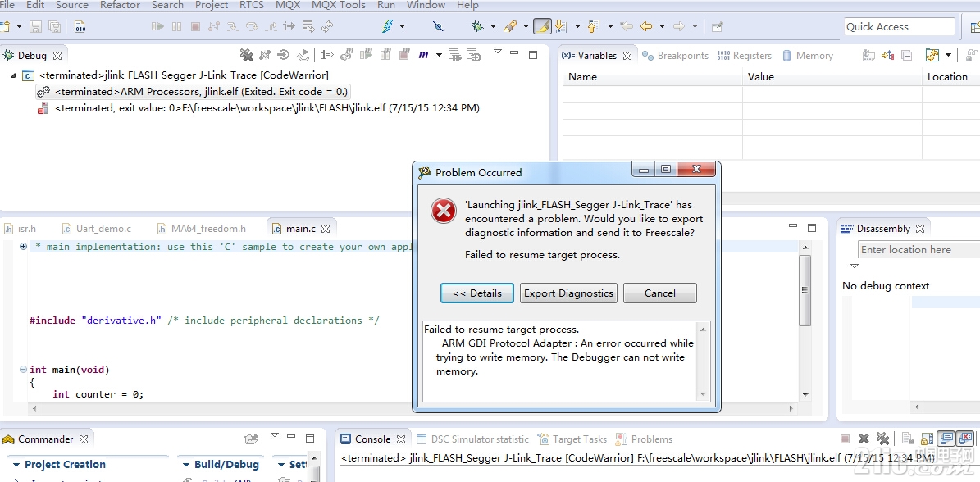
Task: Click the Skip All Breakpoints icon
Action: pos(438,27)
